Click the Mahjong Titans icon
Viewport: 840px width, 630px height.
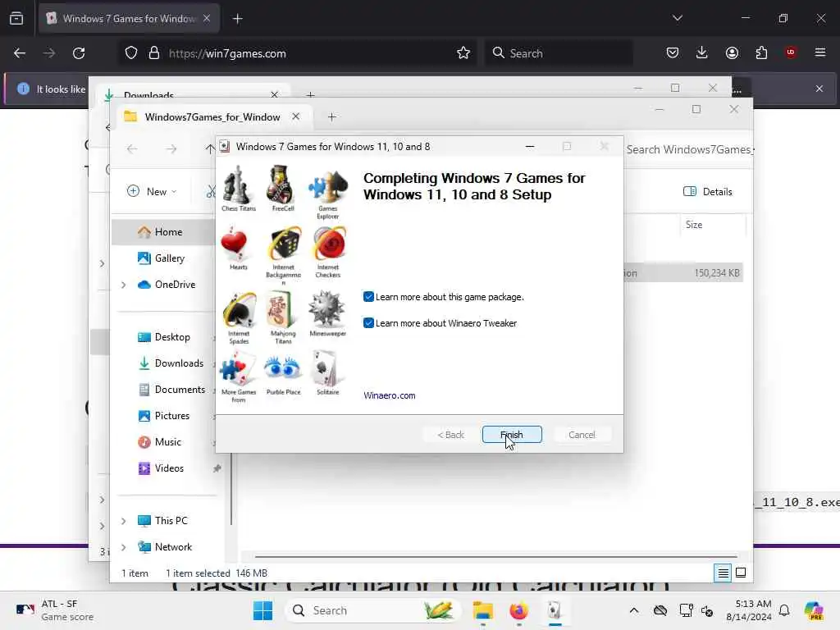(x=281, y=309)
